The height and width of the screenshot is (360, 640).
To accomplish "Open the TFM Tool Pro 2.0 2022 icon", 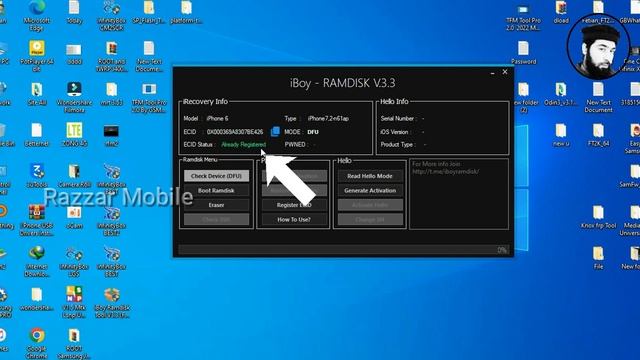I will point(524,17).
